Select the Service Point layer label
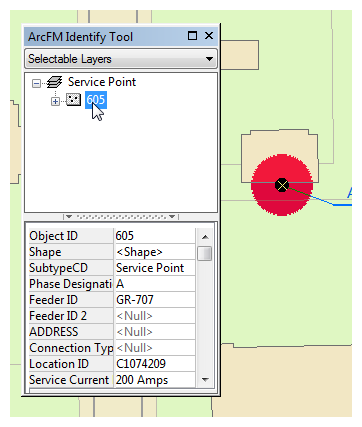Screen dimensions: 362x427 [x=102, y=82]
